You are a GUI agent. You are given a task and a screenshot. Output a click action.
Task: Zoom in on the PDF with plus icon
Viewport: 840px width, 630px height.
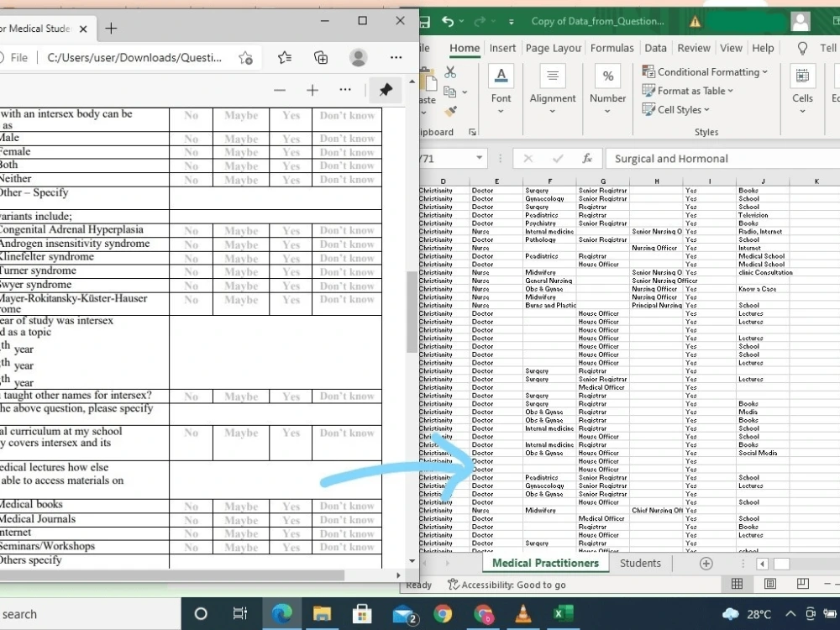312,90
